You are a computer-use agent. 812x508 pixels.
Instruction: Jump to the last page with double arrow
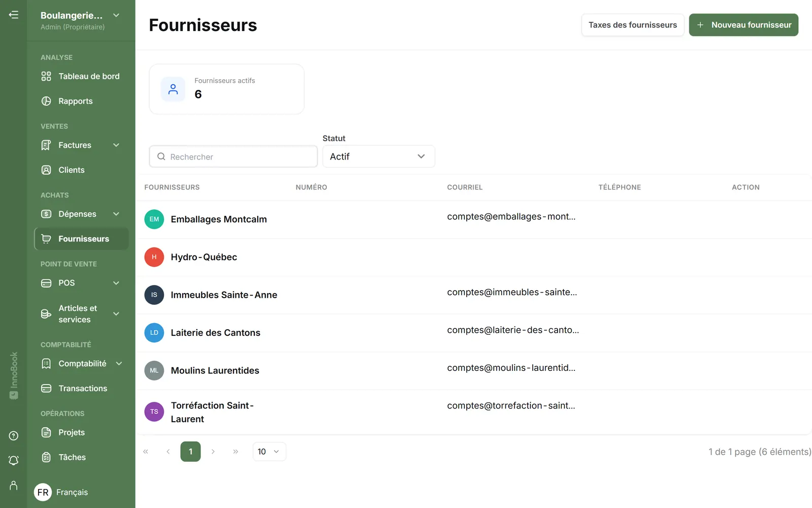tap(235, 452)
